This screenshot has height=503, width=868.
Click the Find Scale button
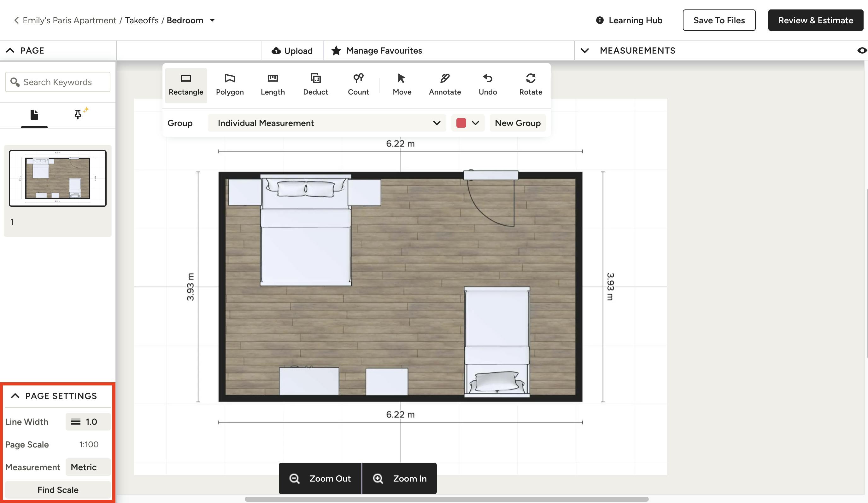coord(58,489)
